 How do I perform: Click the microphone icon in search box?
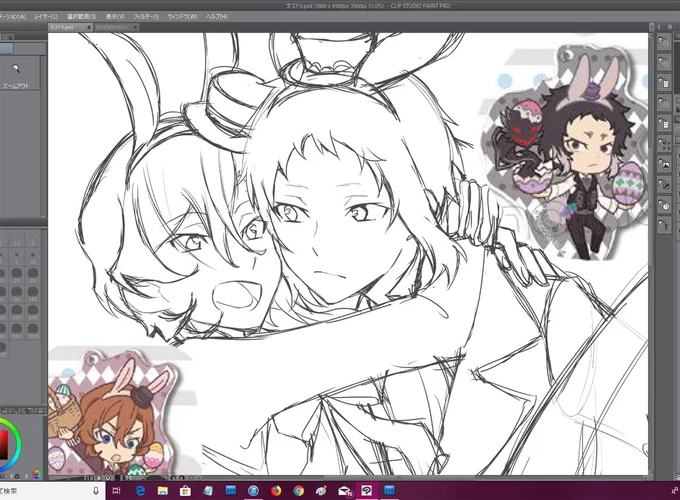coord(96,491)
